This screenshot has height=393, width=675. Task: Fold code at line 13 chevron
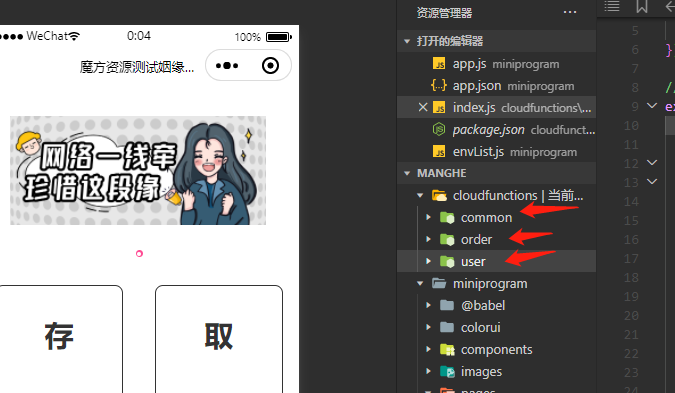coord(652,181)
